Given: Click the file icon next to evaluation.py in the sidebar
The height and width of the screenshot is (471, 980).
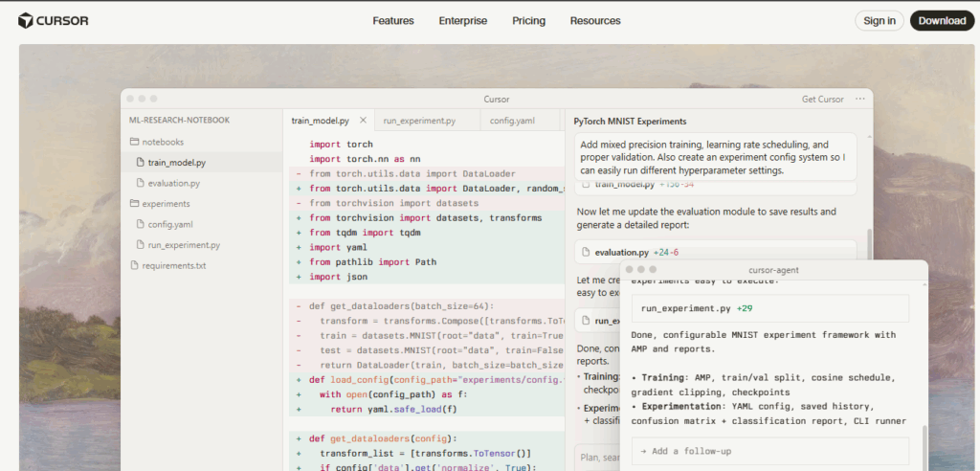Looking at the screenshot, I should [140, 183].
